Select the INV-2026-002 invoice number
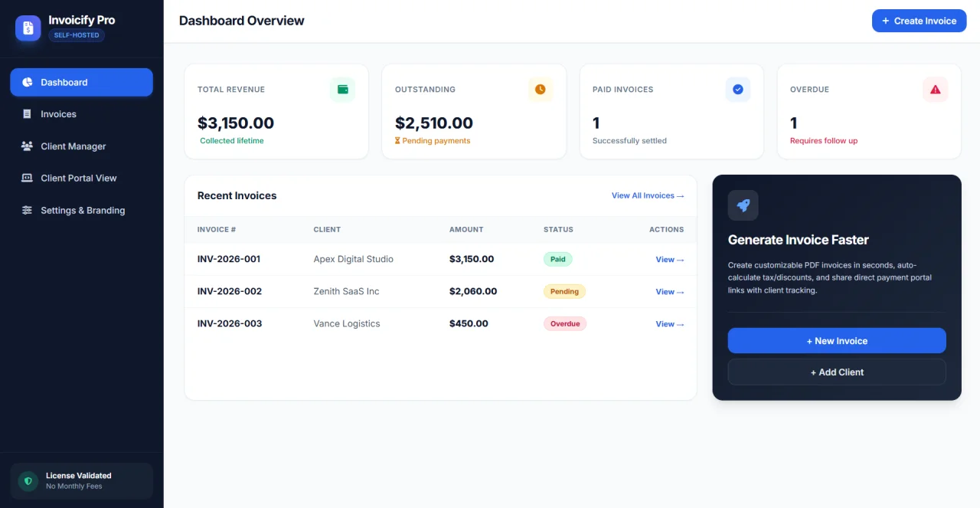Viewport: 980px width, 508px height. [x=230, y=291]
